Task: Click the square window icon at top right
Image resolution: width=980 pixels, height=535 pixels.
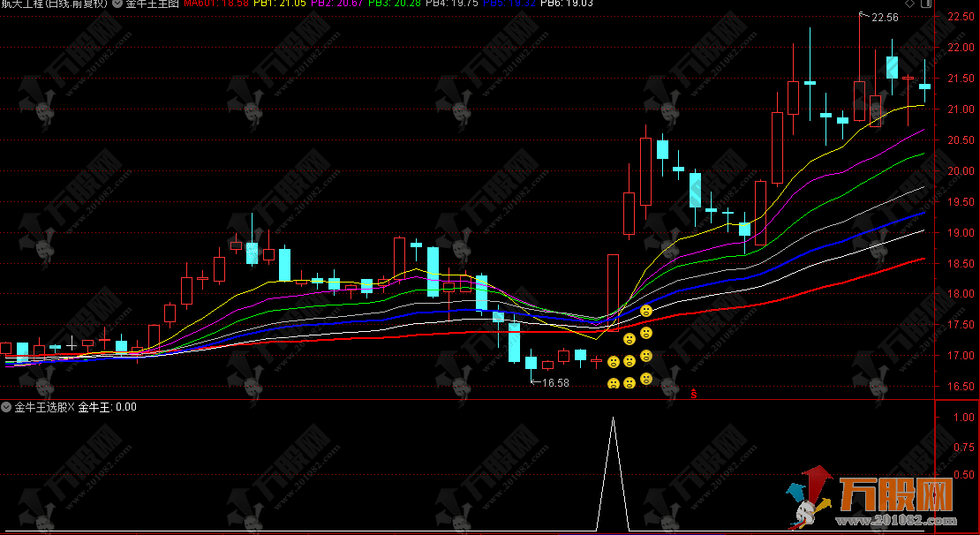Action: coord(925,4)
